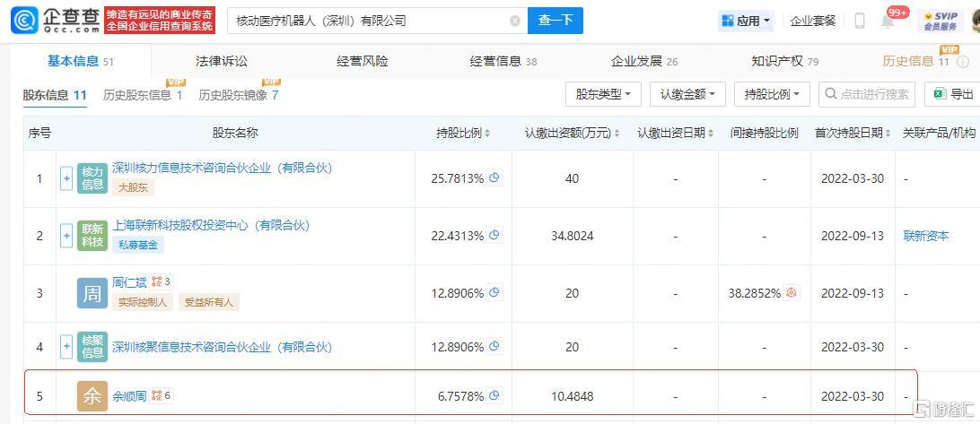Click the 大股东 tag
This screenshot has width=980, height=424.
[x=133, y=186]
